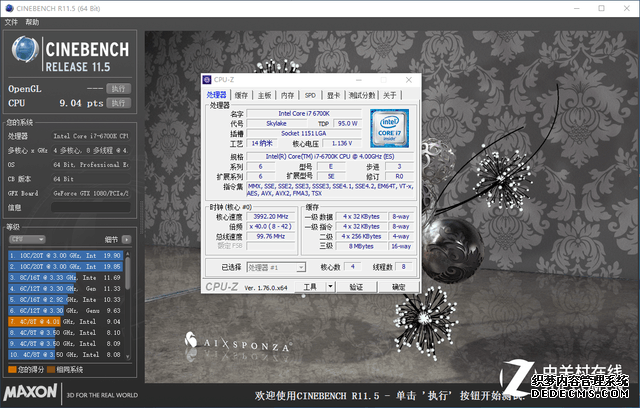Select ranking row 2 scoring 19.85
The width and height of the screenshot is (640, 408).
(x=65, y=266)
